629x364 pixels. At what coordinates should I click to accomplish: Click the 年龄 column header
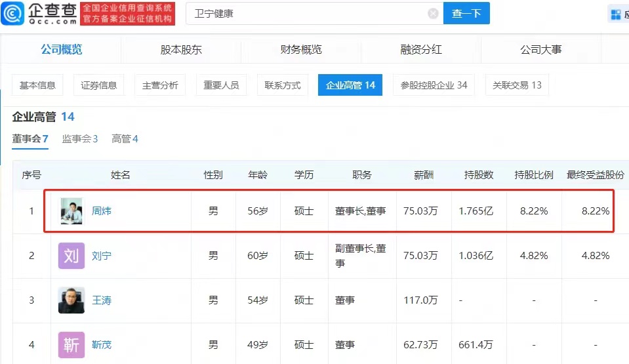click(258, 175)
